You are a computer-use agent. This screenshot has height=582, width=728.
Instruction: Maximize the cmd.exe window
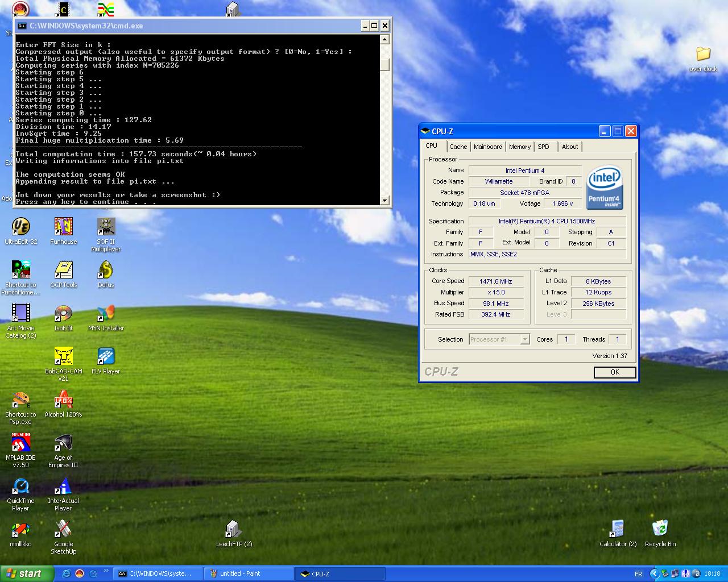click(x=374, y=26)
